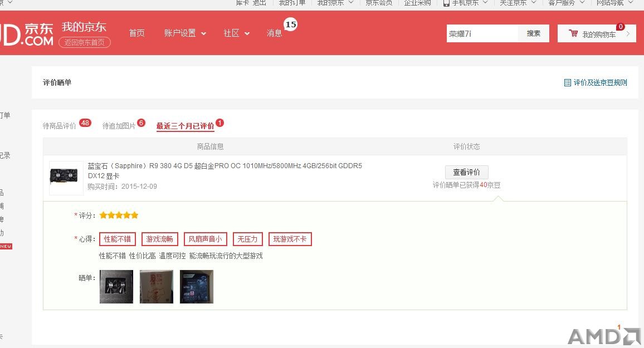Open 消息 in navigation bar
This screenshot has height=348, width=644.
point(274,33)
